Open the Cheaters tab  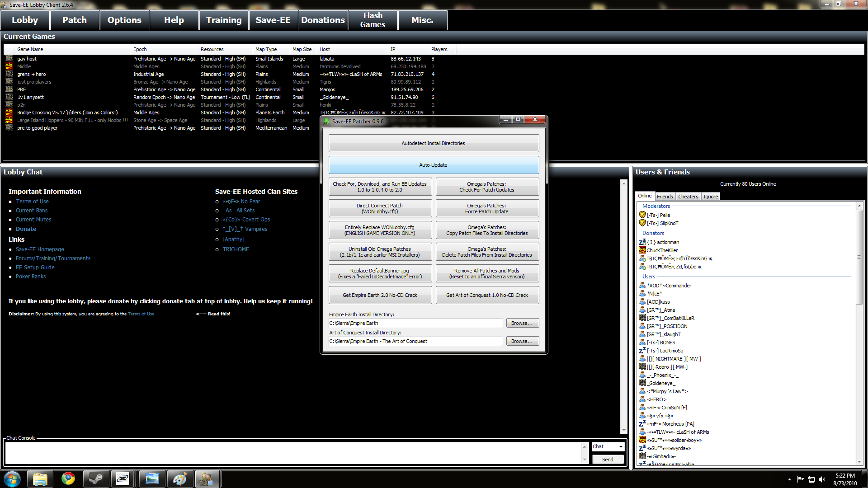point(688,197)
